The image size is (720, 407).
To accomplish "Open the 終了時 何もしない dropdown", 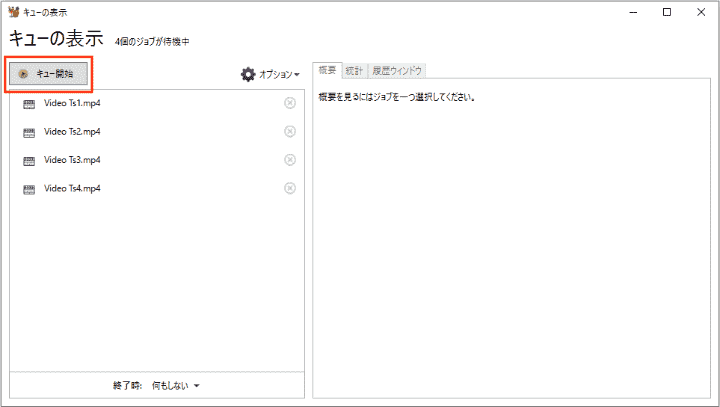I will click(x=176, y=385).
